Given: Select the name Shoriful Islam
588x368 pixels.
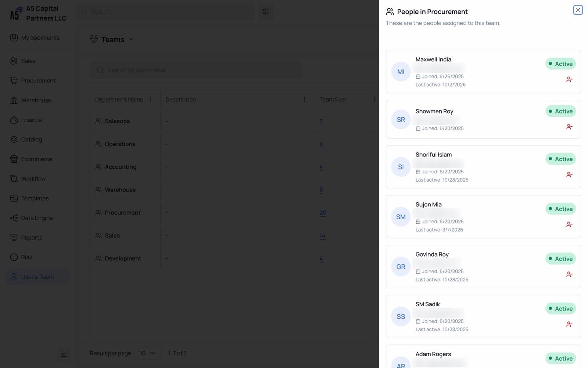Looking at the screenshot, I should pos(433,155).
